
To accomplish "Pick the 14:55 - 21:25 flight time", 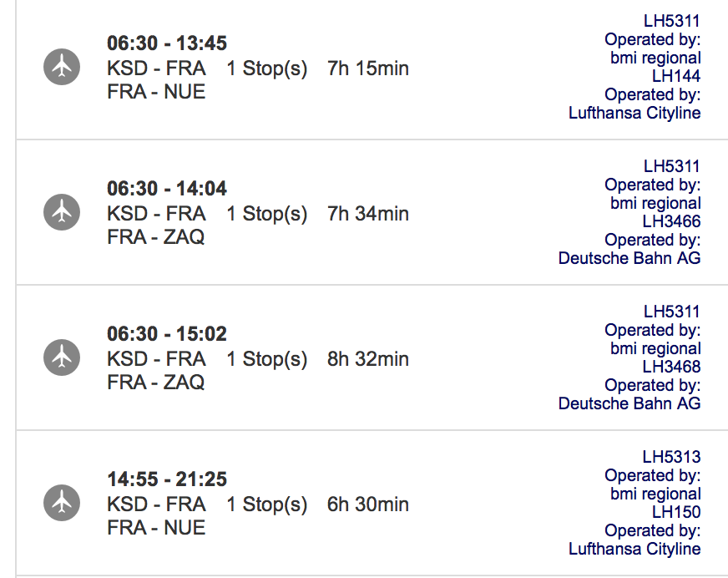I will tap(167, 479).
